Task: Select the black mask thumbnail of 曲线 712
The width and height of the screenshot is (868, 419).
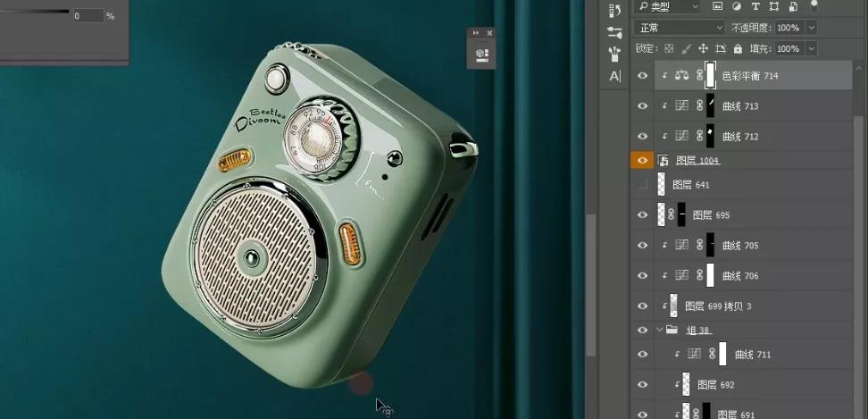Action: tap(710, 136)
